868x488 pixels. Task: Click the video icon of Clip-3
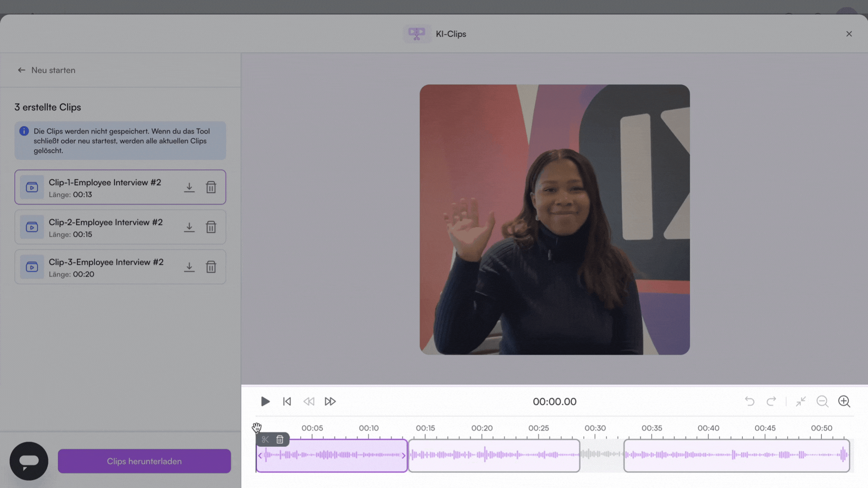click(x=32, y=267)
